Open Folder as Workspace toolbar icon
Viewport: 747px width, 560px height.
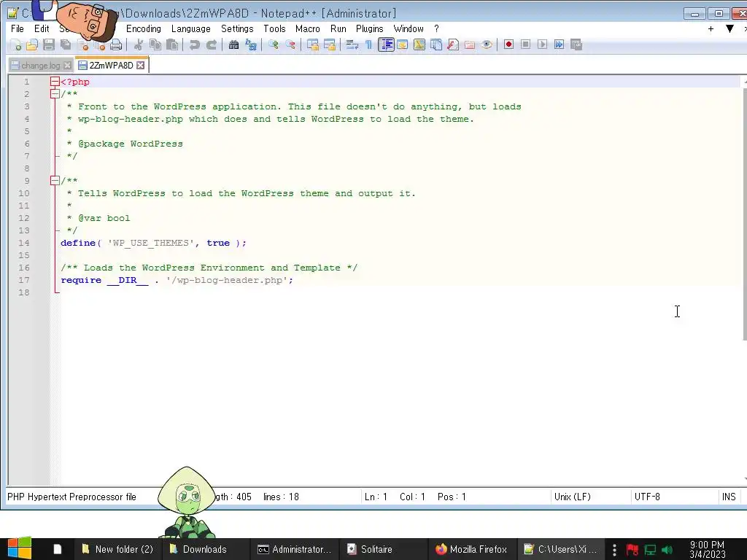pos(470,44)
